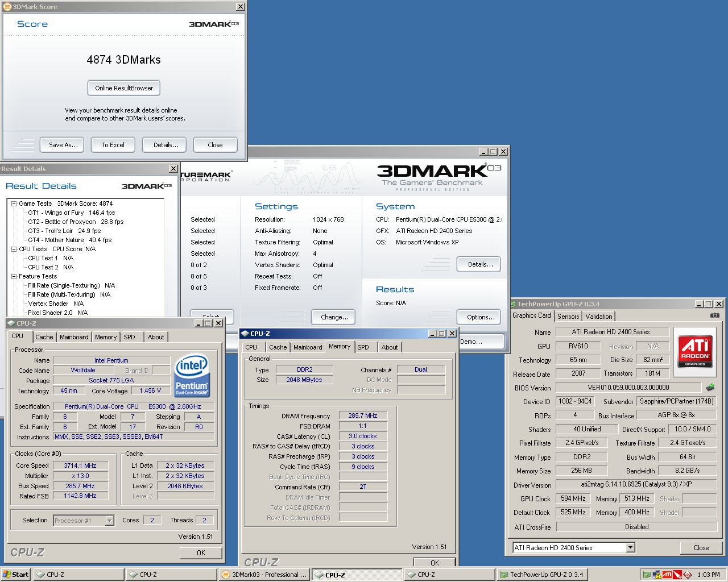Collapse the Game Tests tree node

click(x=14, y=203)
